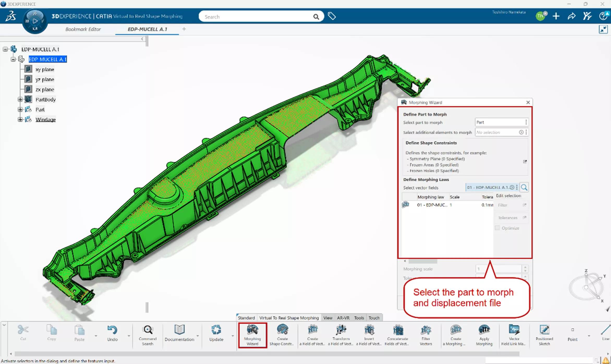Click into the top Search field
Image resolution: width=611 pixels, height=364 pixels.
pos(257,17)
